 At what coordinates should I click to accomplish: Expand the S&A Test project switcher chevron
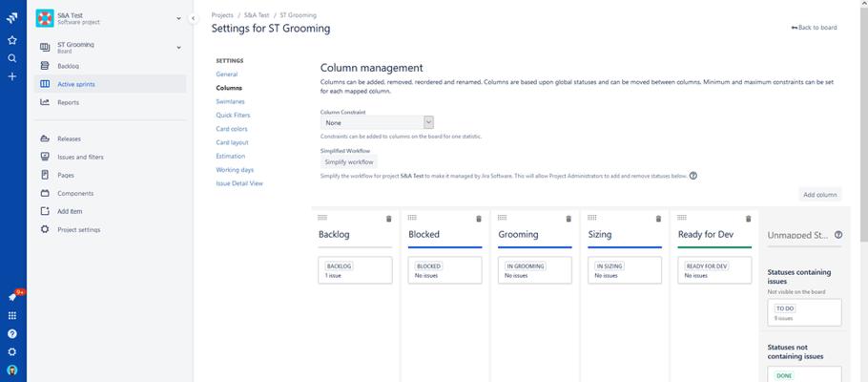coord(178,18)
